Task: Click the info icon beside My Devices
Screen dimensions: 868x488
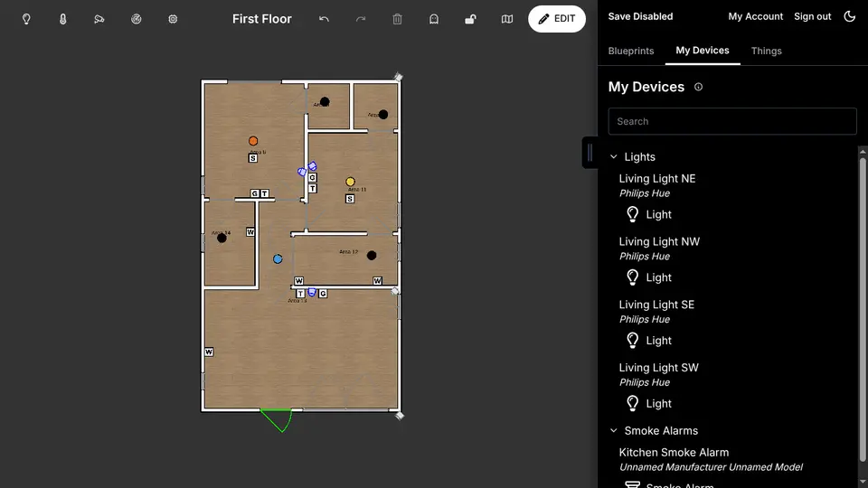Action: point(699,87)
